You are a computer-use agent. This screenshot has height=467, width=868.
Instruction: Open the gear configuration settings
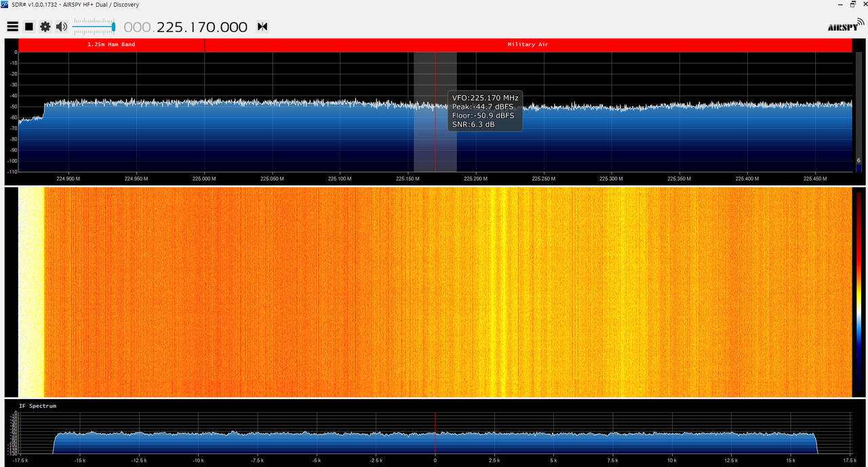[x=45, y=27]
